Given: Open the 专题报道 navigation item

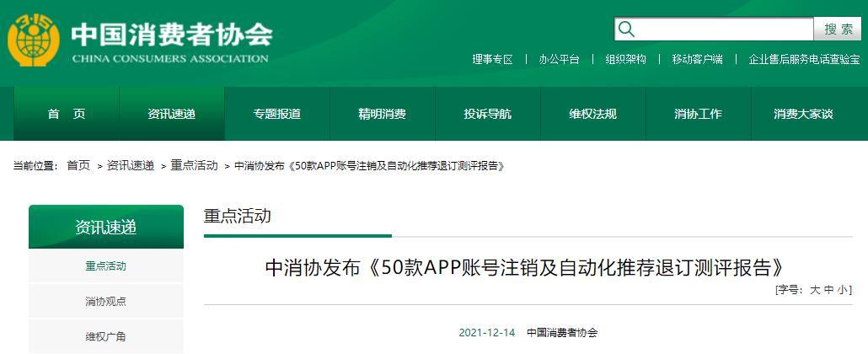Looking at the screenshot, I should [277, 114].
